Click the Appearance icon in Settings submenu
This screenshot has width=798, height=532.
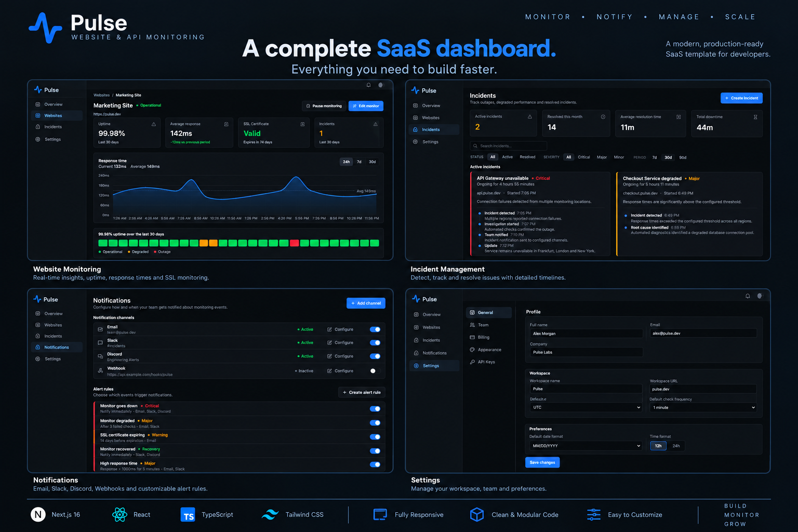point(472,350)
